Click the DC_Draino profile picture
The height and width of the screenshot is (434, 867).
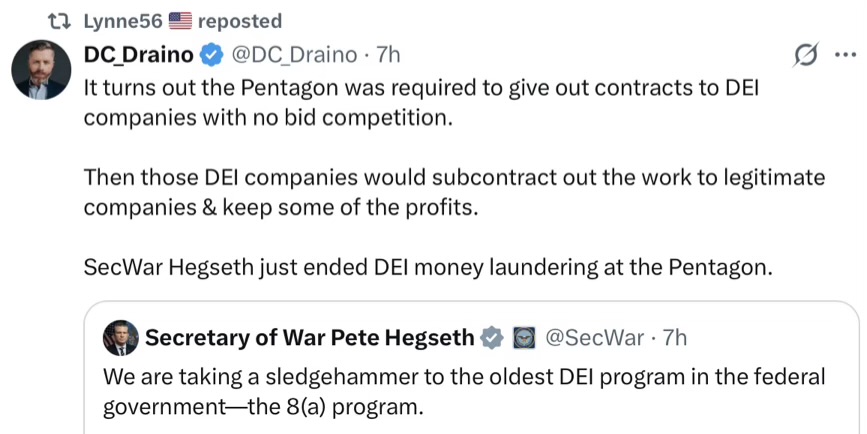click(x=40, y=72)
